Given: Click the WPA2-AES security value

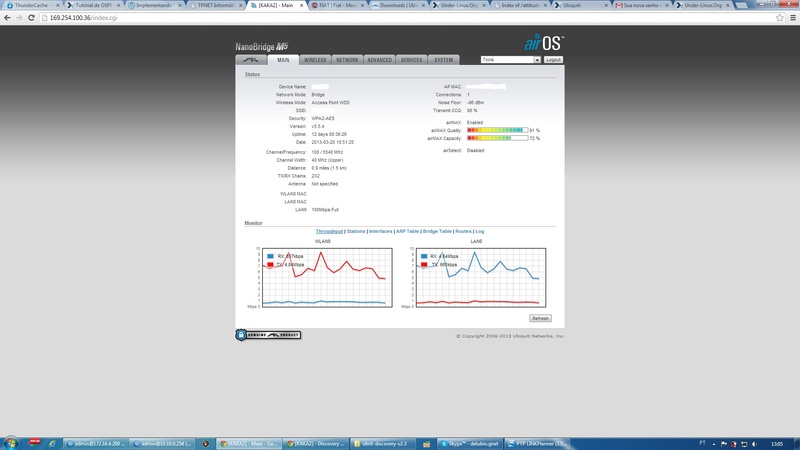Looking at the screenshot, I should coord(323,118).
